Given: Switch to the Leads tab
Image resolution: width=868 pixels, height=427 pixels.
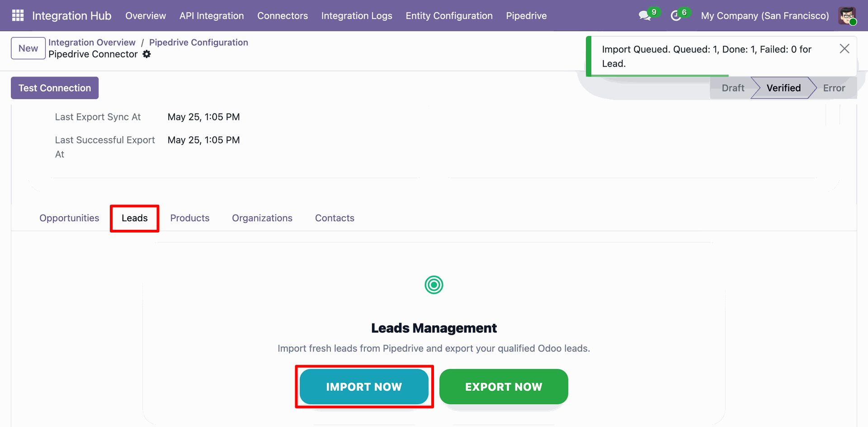Looking at the screenshot, I should tap(135, 218).
